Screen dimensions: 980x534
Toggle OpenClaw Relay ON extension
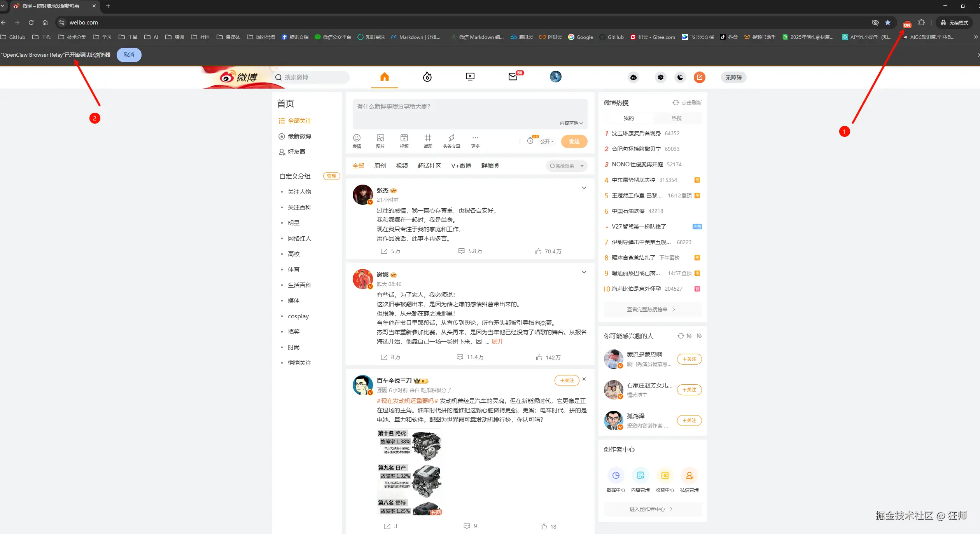[907, 23]
